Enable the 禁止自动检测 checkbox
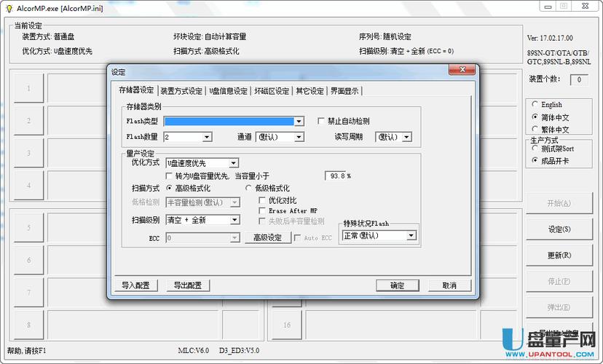Image resolution: width=603 pixels, height=364 pixels. click(x=321, y=121)
